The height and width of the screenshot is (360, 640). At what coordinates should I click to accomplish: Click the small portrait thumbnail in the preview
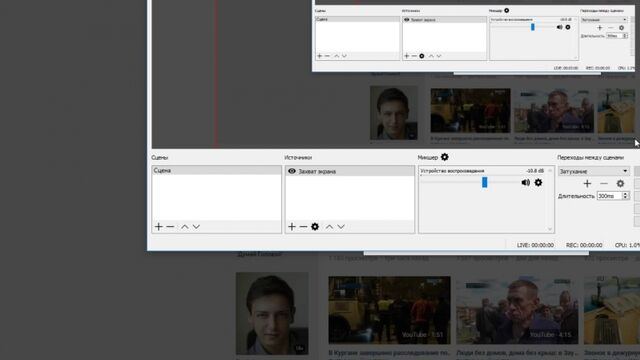click(394, 113)
